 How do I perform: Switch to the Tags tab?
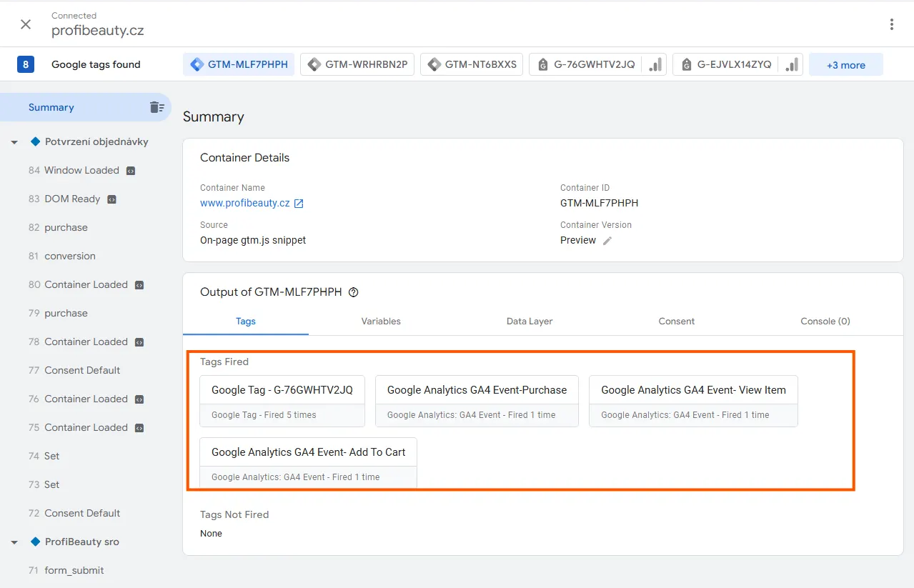[x=246, y=322]
